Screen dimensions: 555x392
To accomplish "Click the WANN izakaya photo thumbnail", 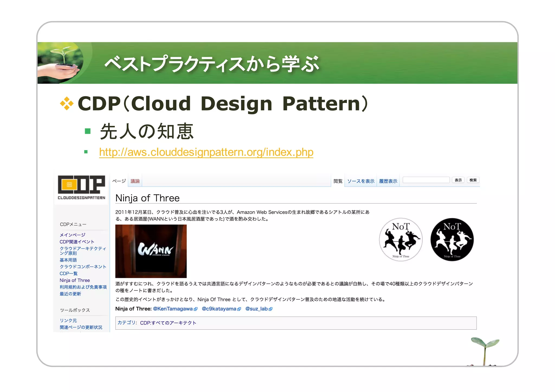I will [x=151, y=251].
